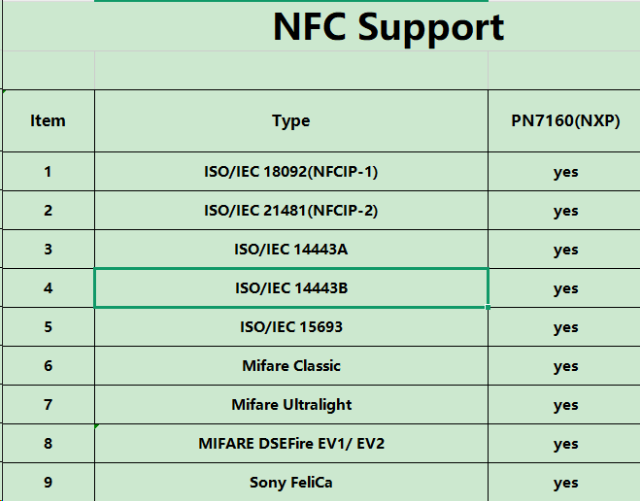The width and height of the screenshot is (640, 501).
Task: Click the NFC Support title cell
Action: click(388, 27)
